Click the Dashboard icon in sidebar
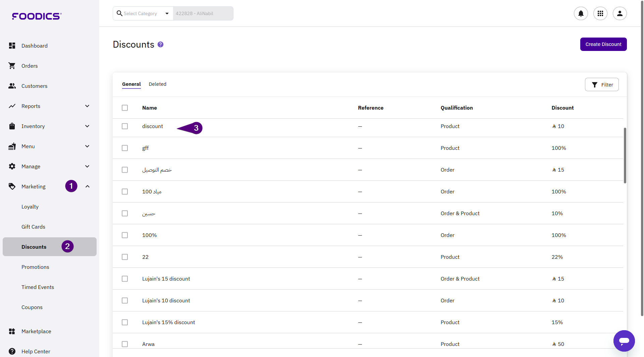644x357 pixels. click(12, 46)
